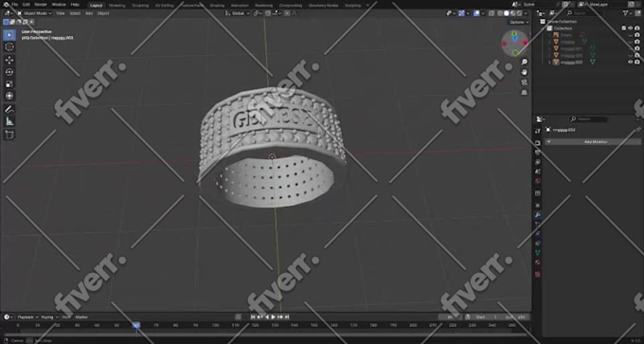Image resolution: width=644 pixels, height=344 pixels.
Task: Enable wireframe viewport shading
Action: pyautogui.click(x=500, y=13)
